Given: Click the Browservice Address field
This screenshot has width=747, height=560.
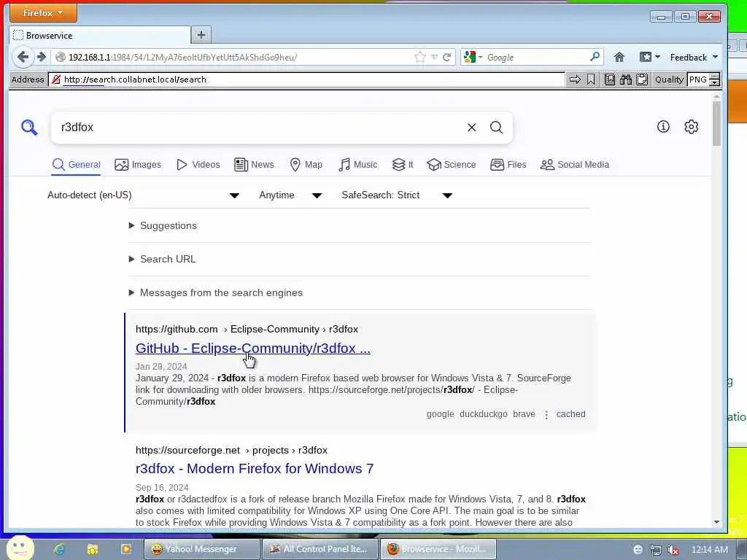Looking at the screenshot, I should click(307, 79).
